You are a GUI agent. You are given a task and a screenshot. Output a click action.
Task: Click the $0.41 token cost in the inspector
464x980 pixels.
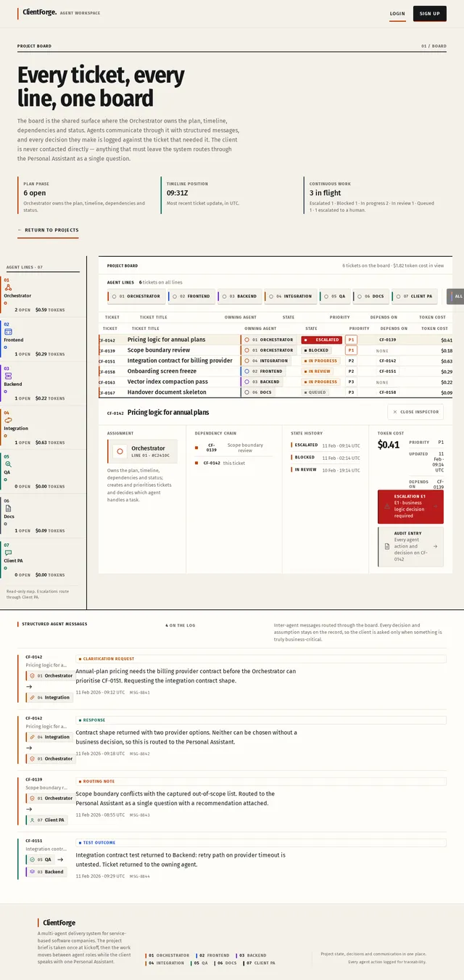pos(389,445)
